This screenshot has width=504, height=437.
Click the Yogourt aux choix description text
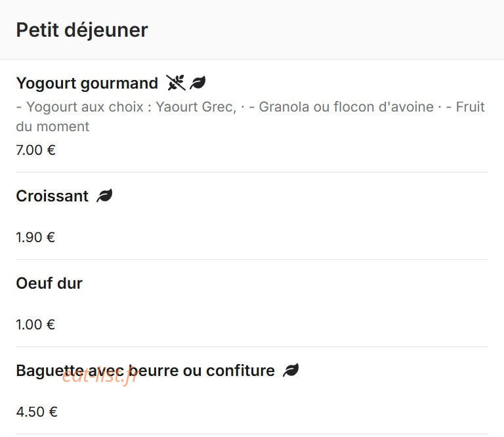[x=126, y=107]
